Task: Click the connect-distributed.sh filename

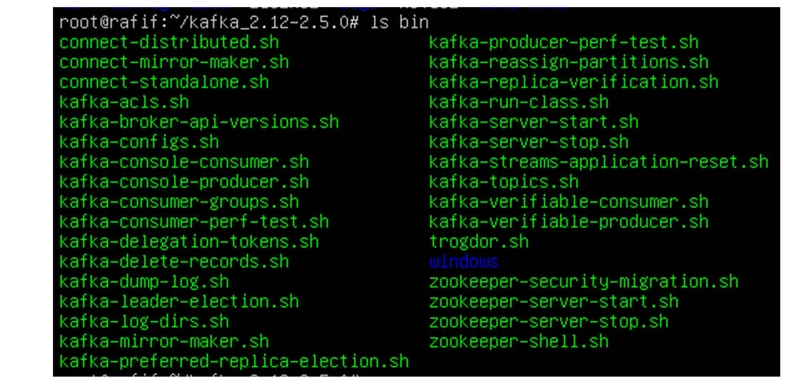Action: (x=169, y=42)
